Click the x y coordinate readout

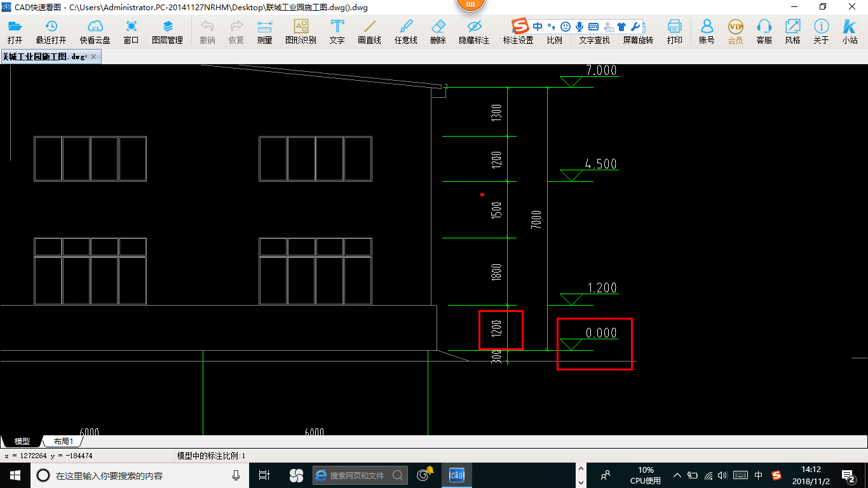pos(49,456)
